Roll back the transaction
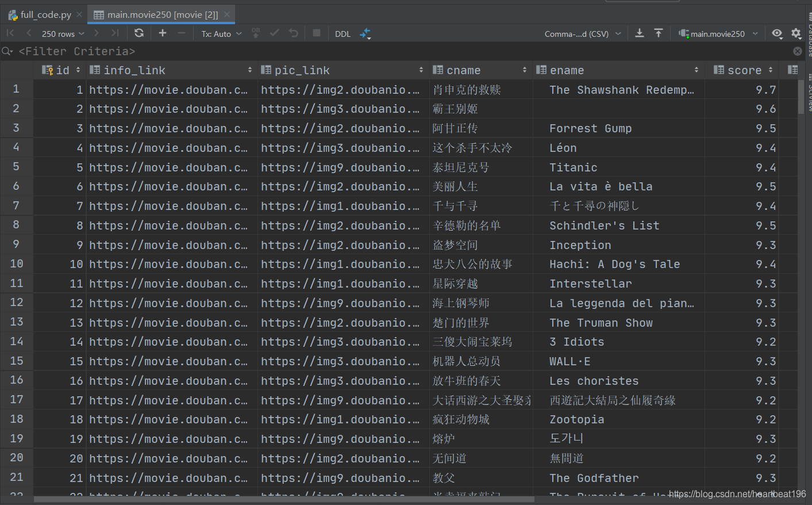 click(294, 33)
